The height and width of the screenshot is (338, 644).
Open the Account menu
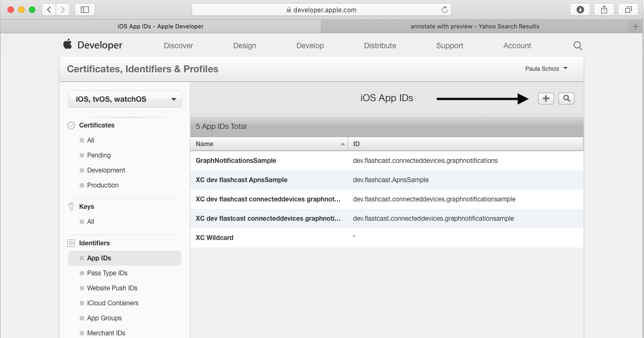tap(517, 46)
